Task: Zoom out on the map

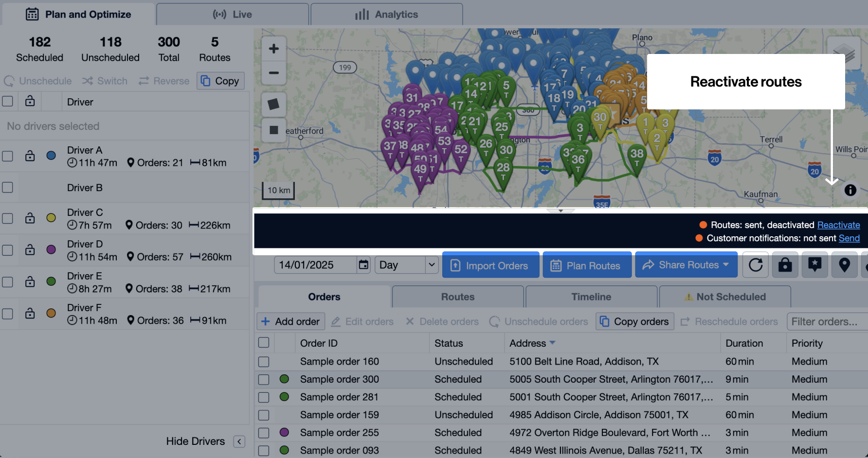Action: tap(273, 73)
